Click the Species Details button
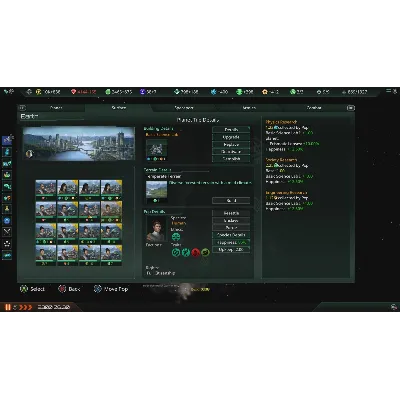Viewport: 400px width, 400px height. (x=231, y=235)
